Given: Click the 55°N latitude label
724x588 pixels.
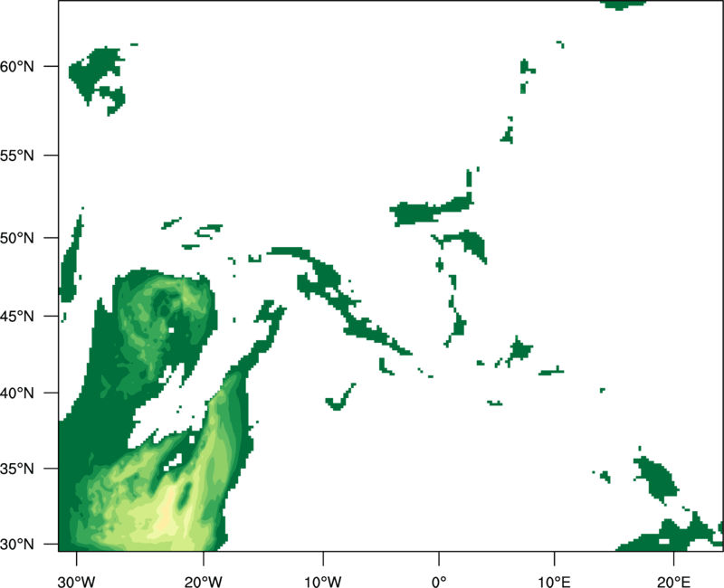Looking at the screenshot, I should coord(17,156).
